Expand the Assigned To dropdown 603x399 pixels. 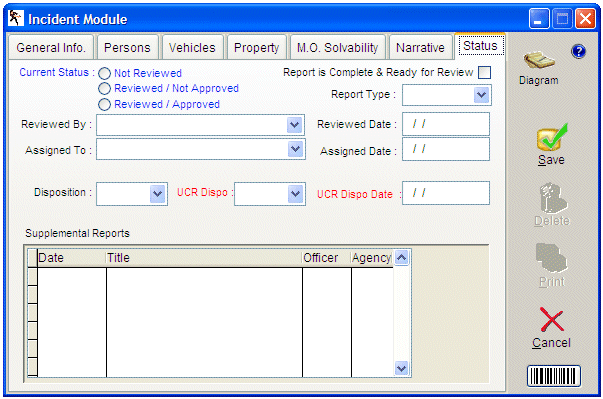coord(295,149)
